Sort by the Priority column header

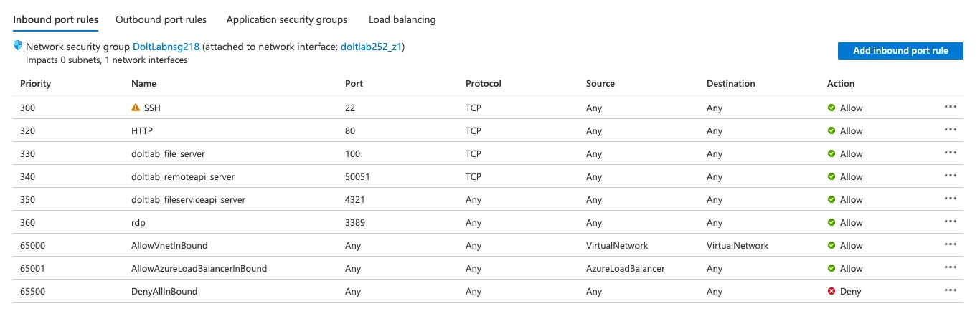35,83
